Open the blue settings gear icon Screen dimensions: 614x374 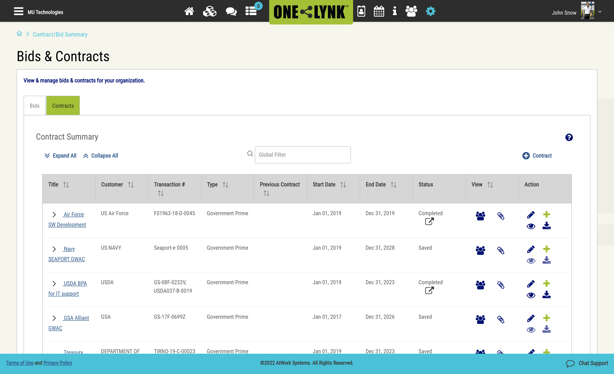[x=430, y=11]
